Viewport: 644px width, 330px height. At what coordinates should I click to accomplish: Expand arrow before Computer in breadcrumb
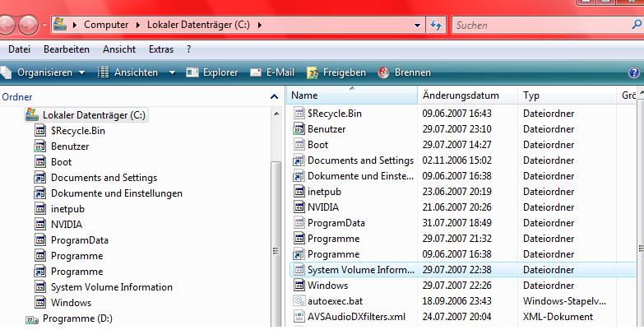coord(75,25)
